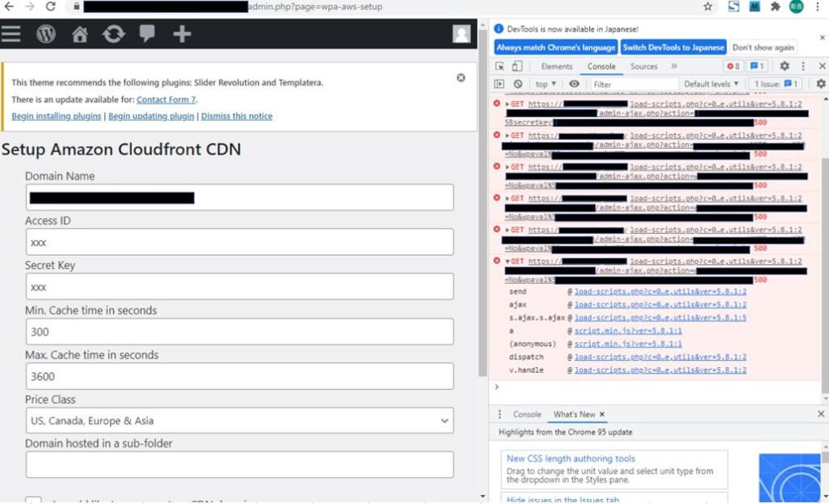Switch to the Elements tab

[x=557, y=67]
